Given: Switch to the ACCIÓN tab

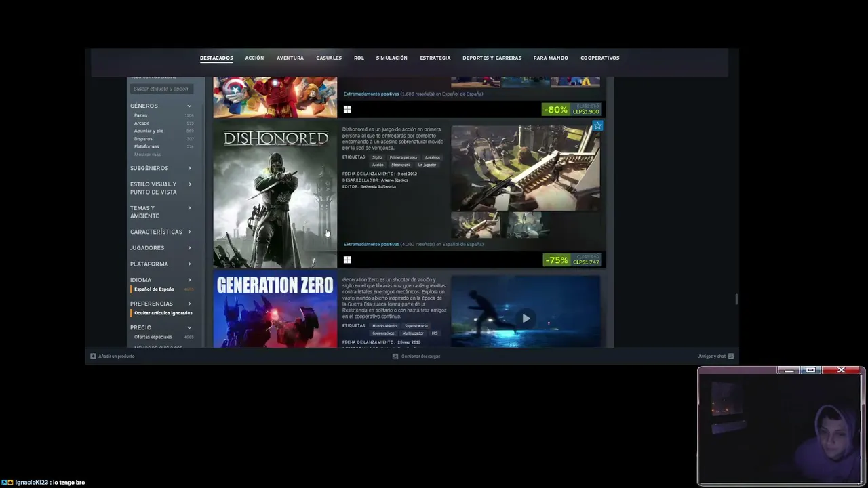Looking at the screenshot, I should coord(254,58).
